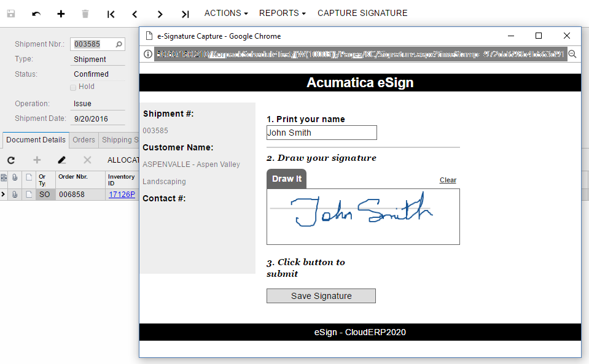Click the Shipment Date field 9/20/2016
589x364 pixels.
tap(98, 119)
